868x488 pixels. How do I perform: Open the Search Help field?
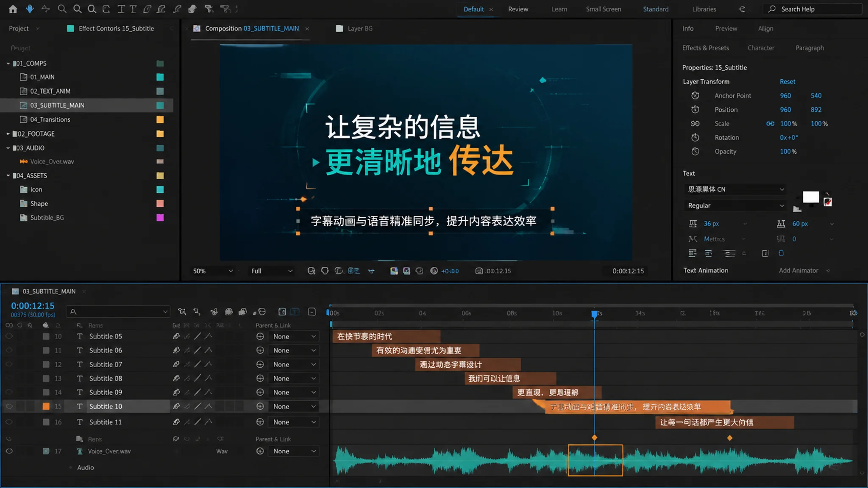812,9
